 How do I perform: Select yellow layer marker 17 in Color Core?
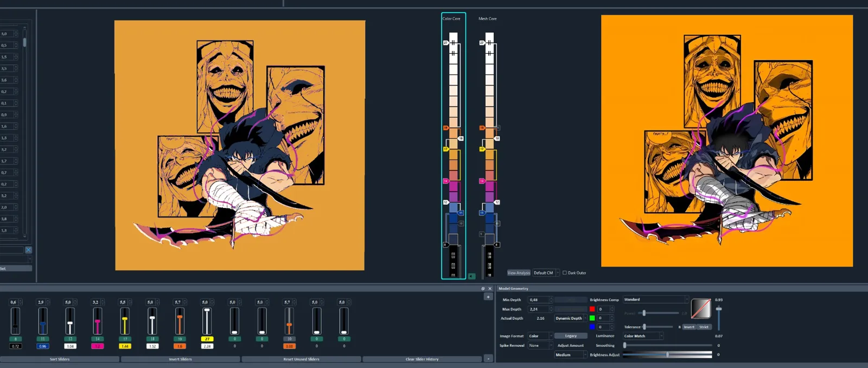pos(446,149)
